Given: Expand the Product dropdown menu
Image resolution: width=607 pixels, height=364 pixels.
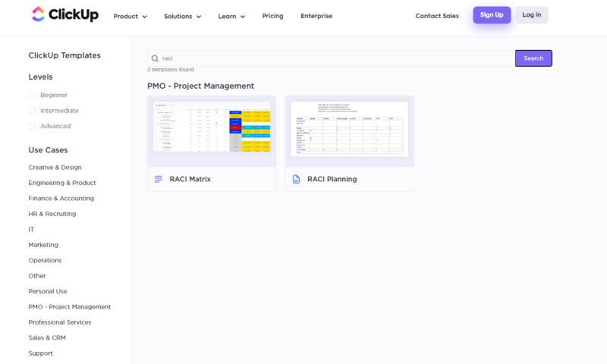Looking at the screenshot, I should (130, 16).
